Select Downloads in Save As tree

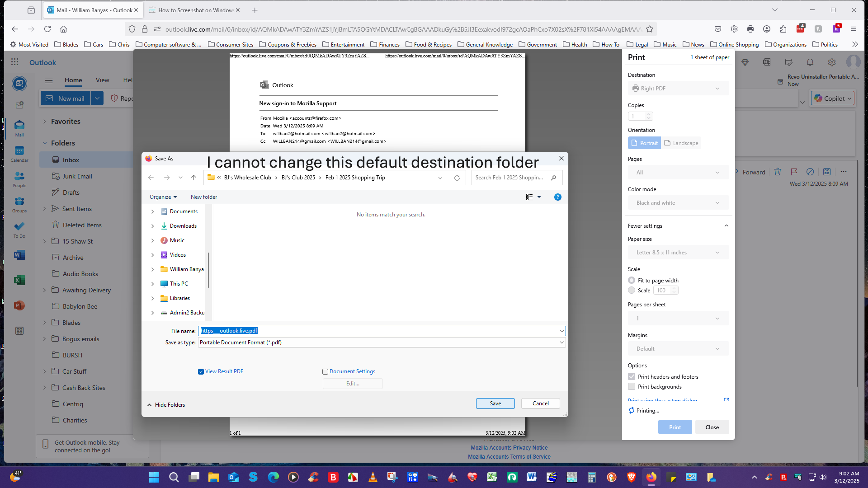click(x=183, y=226)
